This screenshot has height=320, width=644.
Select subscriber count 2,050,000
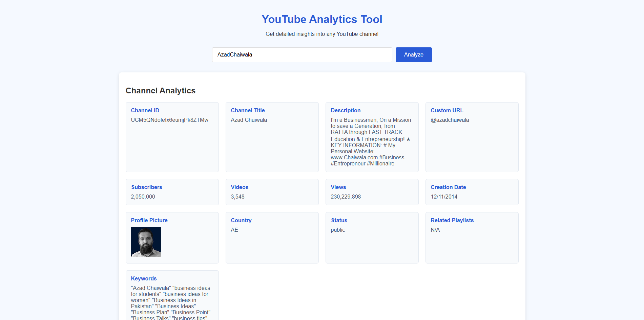point(143,197)
